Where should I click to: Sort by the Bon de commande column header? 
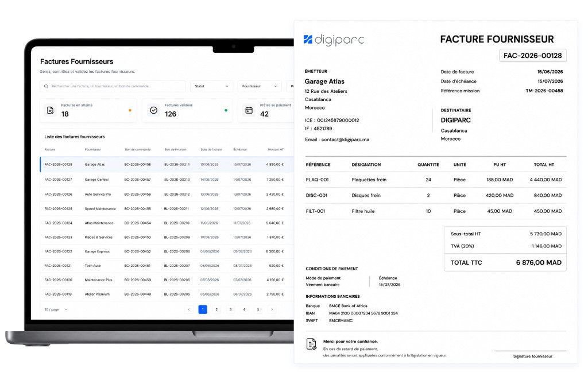pos(138,150)
